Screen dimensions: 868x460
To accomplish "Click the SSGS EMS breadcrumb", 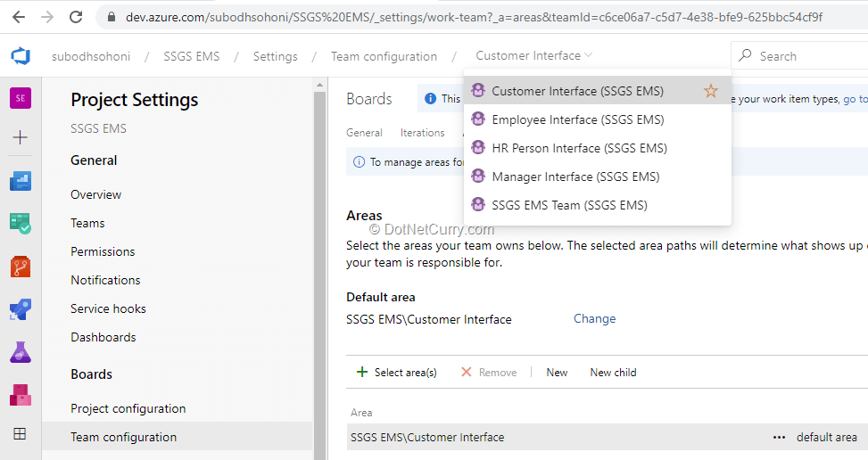I will (192, 56).
